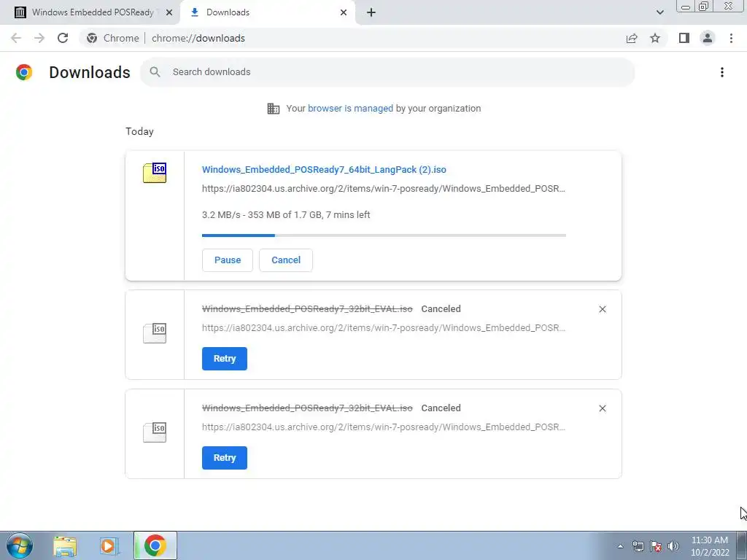
Task: Open the browser side panel icon
Action: point(684,38)
